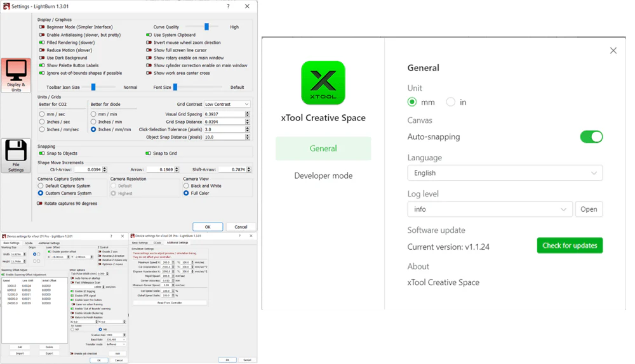
Task: Toggle Enable laser fire button
Action: [x=72, y=300]
